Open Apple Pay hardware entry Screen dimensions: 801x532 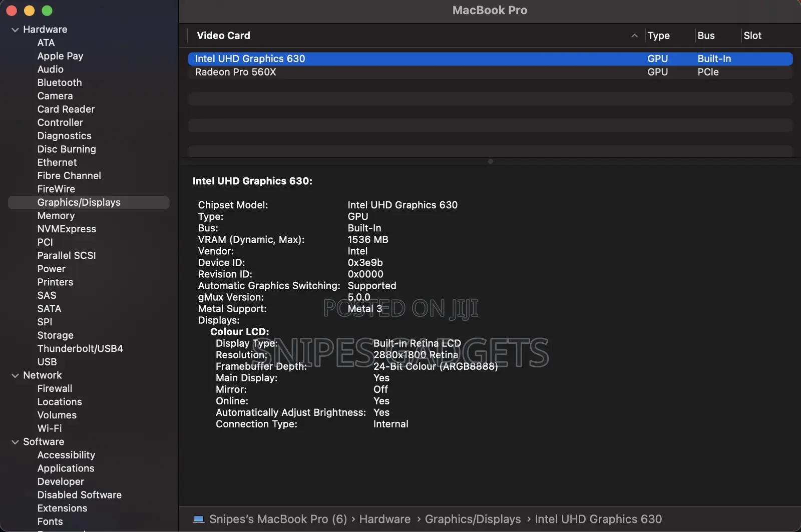(x=60, y=56)
